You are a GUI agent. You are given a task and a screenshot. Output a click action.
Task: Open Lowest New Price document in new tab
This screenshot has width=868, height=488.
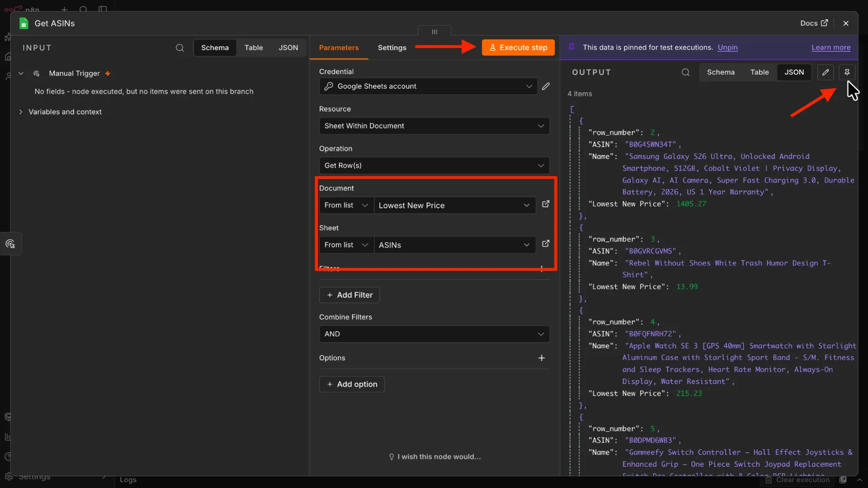click(546, 204)
